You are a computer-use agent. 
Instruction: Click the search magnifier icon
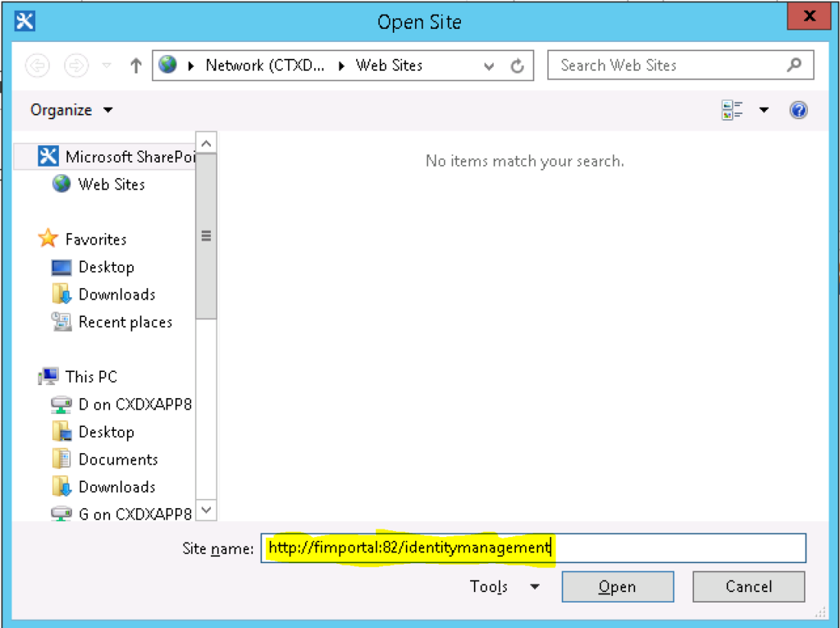[x=793, y=65]
